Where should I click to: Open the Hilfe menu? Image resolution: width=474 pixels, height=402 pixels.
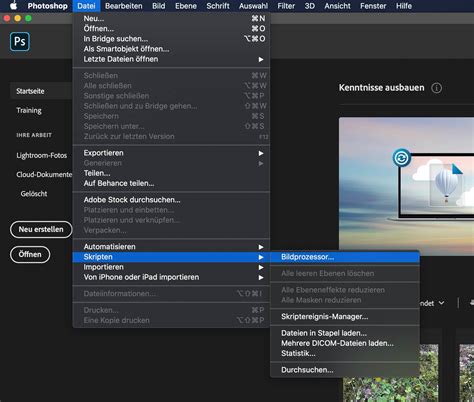click(404, 6)
